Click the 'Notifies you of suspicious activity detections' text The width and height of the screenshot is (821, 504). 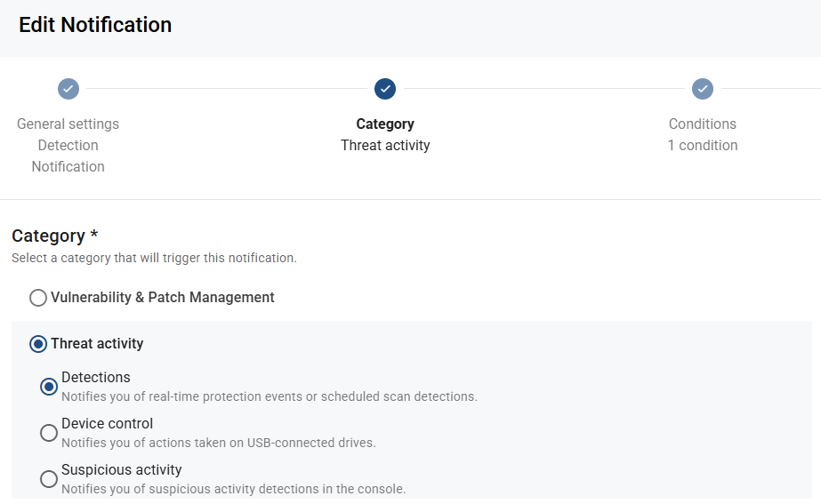click(234, 489)
